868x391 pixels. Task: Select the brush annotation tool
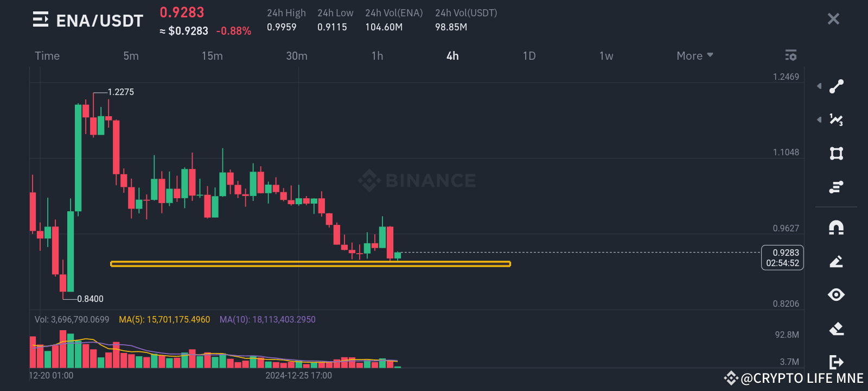click(x=836, y=261)
